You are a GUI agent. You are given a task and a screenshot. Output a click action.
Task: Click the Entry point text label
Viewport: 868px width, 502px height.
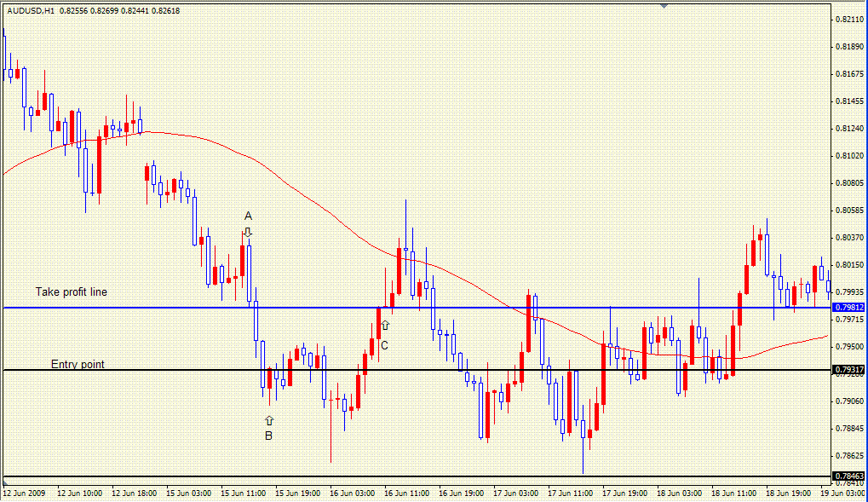click(78, 364)
